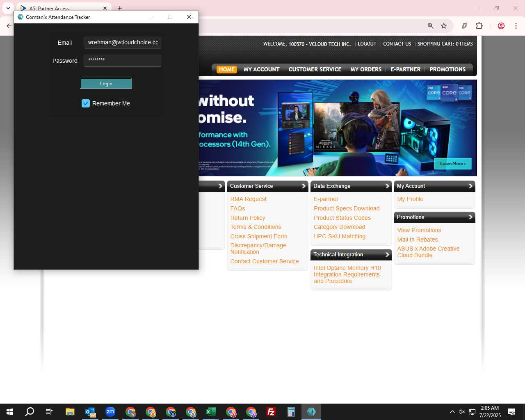Click the CONTACT US header link

coord(397,44)
